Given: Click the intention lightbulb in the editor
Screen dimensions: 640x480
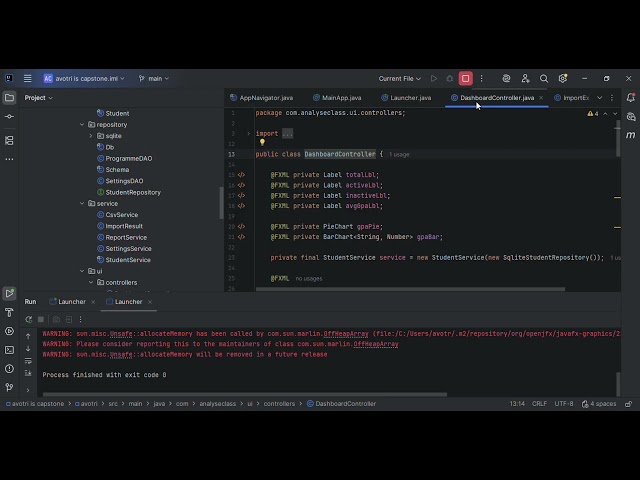Looking at the screenshot, I should pos(262,143).
